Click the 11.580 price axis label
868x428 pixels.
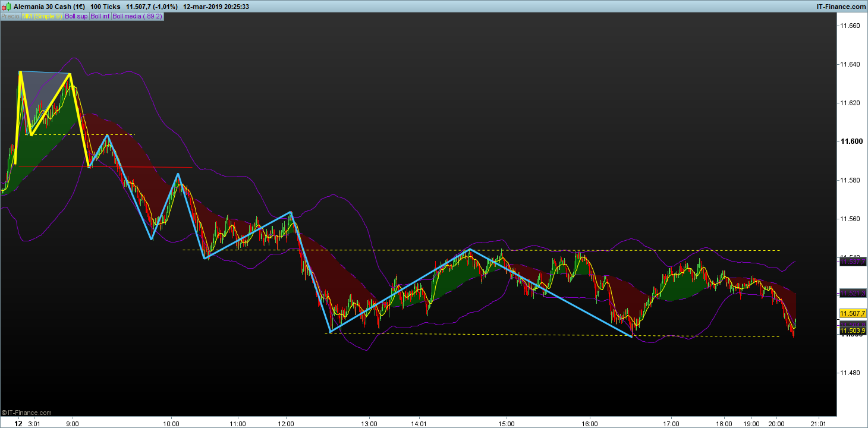(850, 180)
